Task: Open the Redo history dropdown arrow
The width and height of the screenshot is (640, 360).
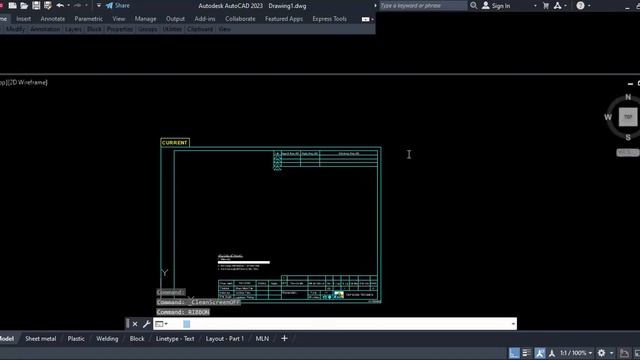Action: point(86,6)
